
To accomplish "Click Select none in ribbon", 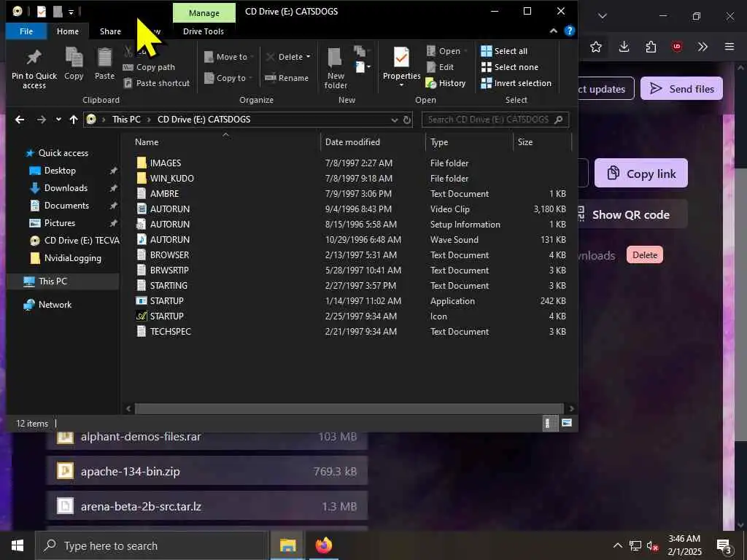I will (510, 67).
